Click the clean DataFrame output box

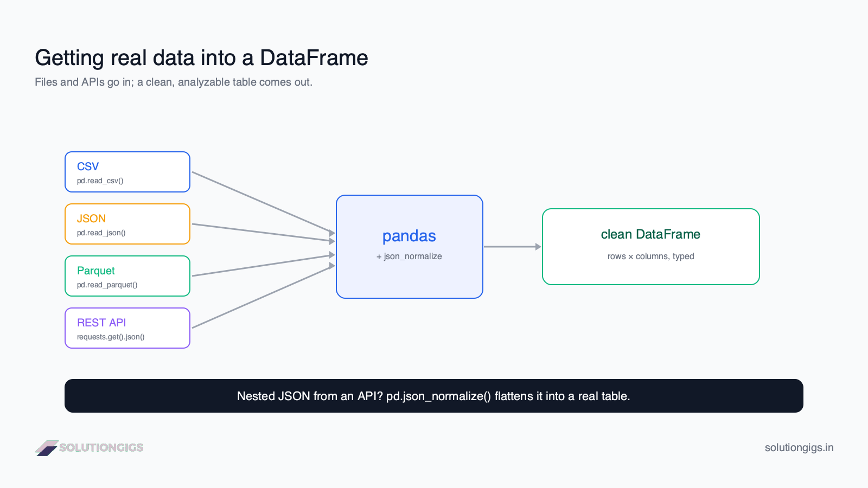651,247
